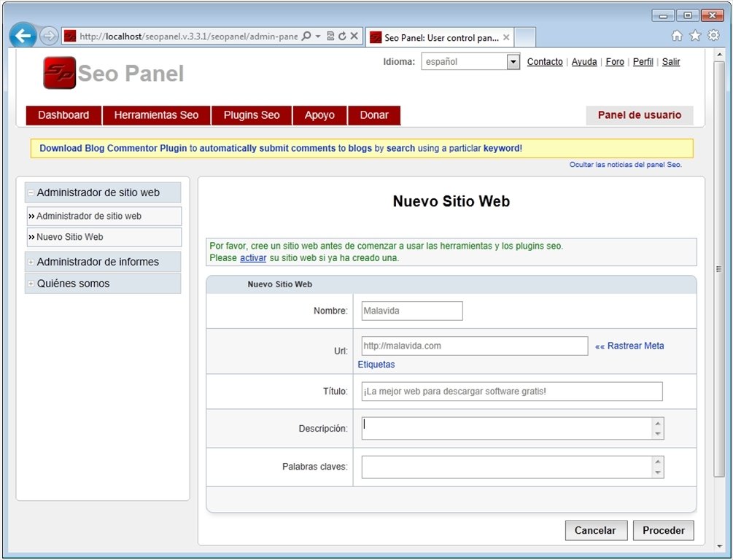Click the Cancelar button
733x560 pixels.
coord(596,531)
